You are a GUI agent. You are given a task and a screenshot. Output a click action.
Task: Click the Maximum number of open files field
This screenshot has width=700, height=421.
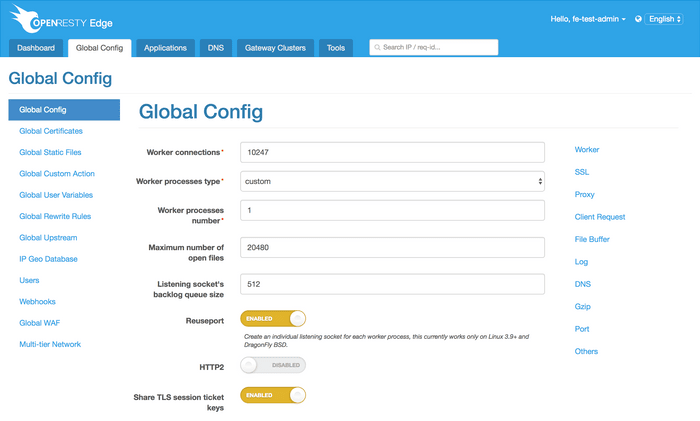[x=392, y=247]
